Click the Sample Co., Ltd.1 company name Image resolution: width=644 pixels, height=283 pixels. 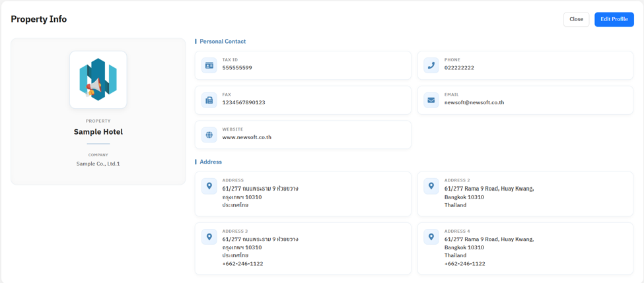[98, 164]
